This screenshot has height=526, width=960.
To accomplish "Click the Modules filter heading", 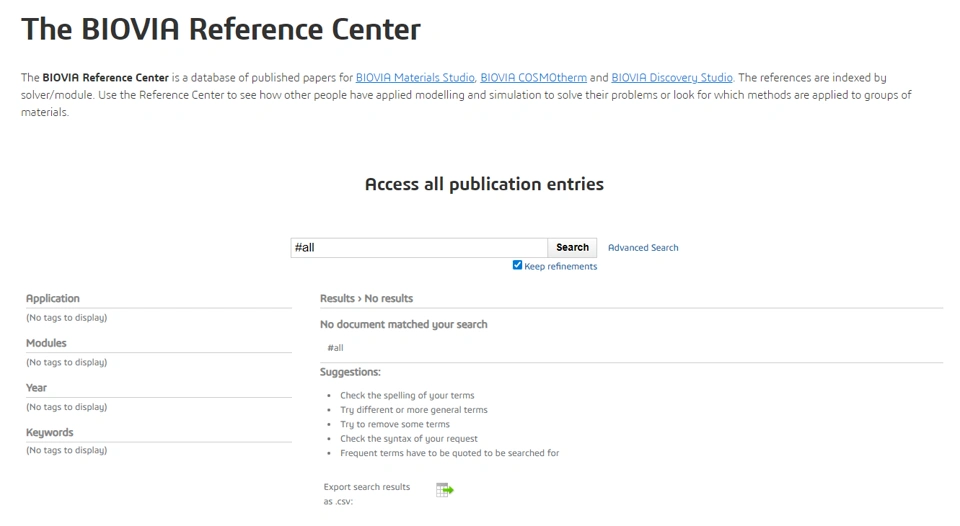I will (x=46, y=343).
